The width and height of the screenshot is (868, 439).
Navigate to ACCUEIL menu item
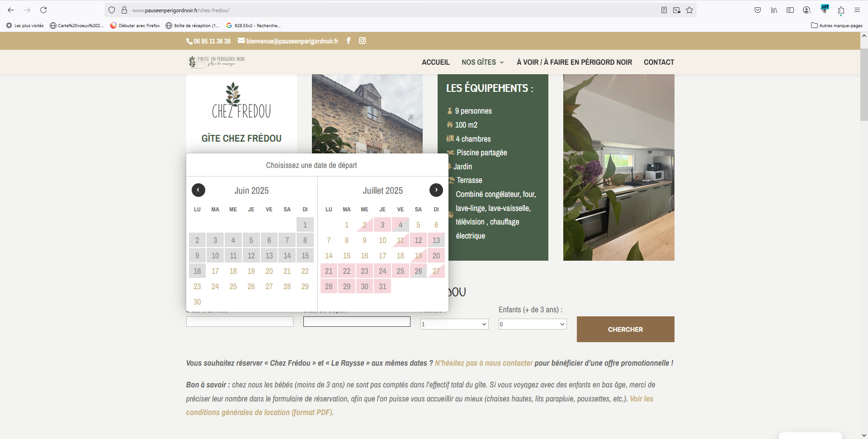(x=436, y=62)
